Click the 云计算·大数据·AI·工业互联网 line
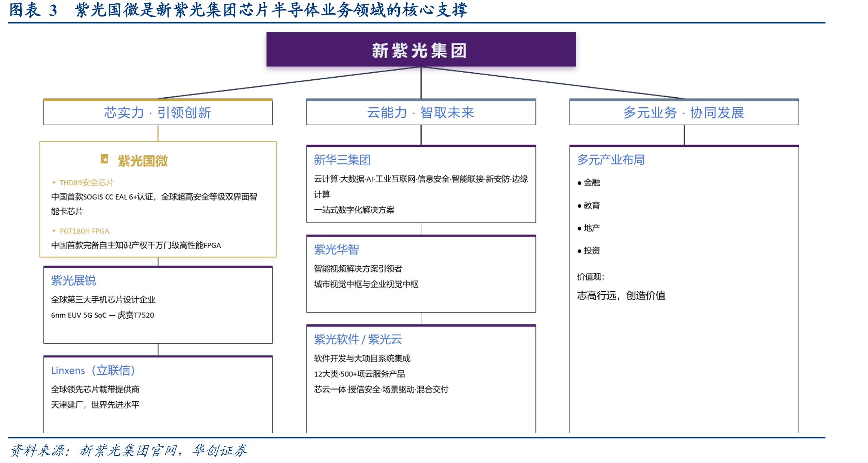The height and width of the screenshot is (463, 868). (x=421, y=179)
